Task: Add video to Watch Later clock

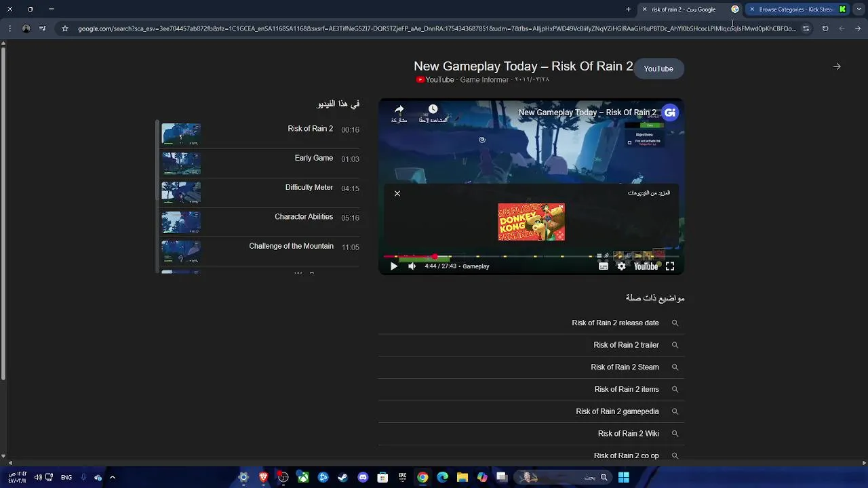Action: pos(433,113)
